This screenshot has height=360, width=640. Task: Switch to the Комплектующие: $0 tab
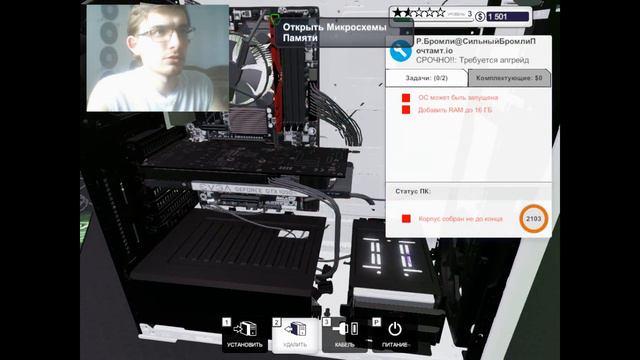pos(509,78)
